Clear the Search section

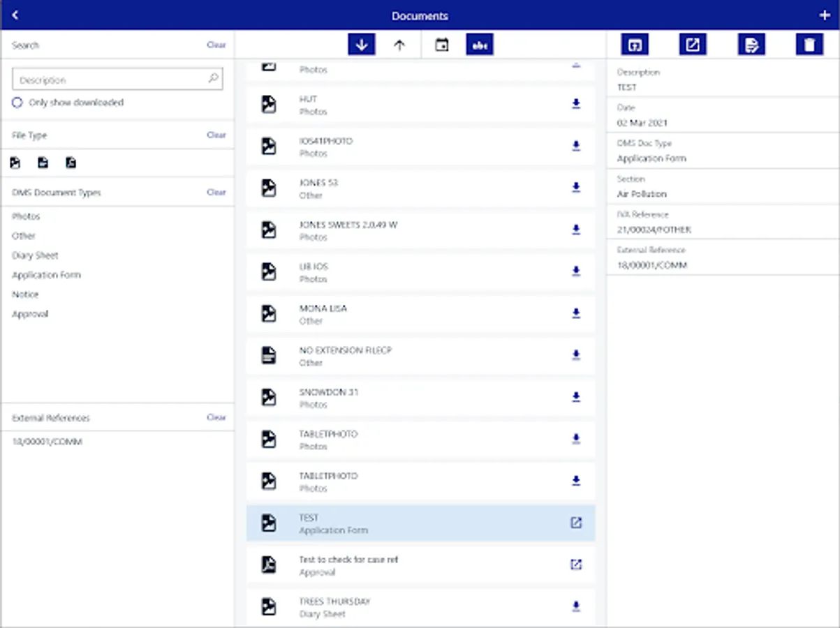tap(216, 45)
